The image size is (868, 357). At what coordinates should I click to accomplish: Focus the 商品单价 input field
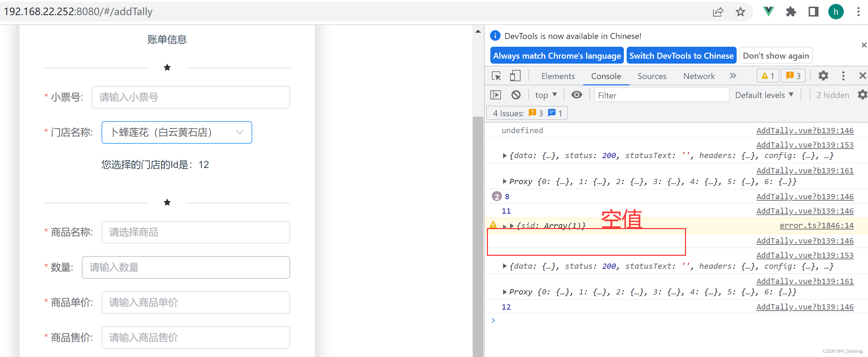pyautogui.click(x=196, y=303)
